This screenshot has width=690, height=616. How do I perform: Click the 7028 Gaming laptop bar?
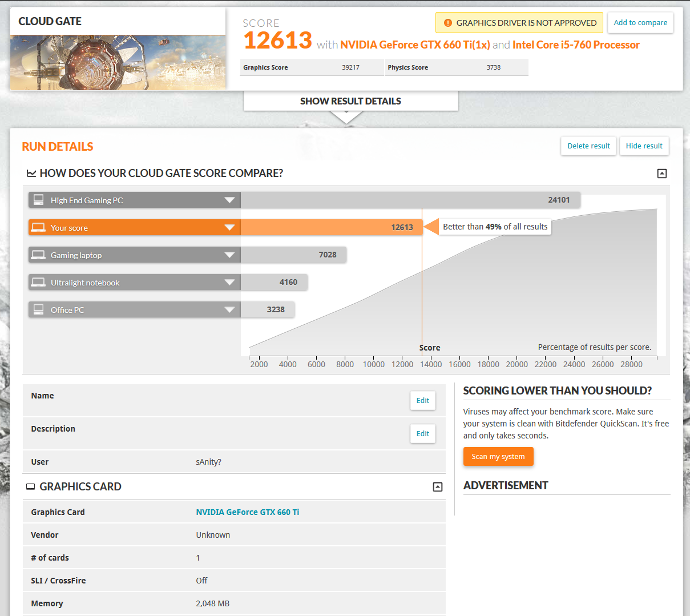(x=293, y=255)
